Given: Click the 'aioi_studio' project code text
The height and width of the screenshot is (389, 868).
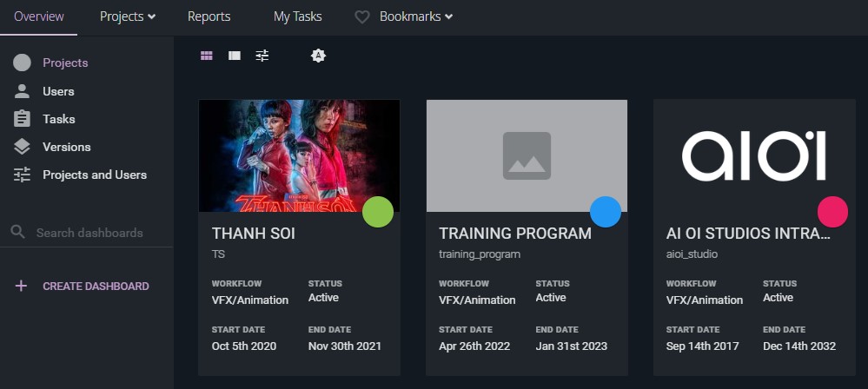Looking at the screenshot, I should [x=692, y=254].
